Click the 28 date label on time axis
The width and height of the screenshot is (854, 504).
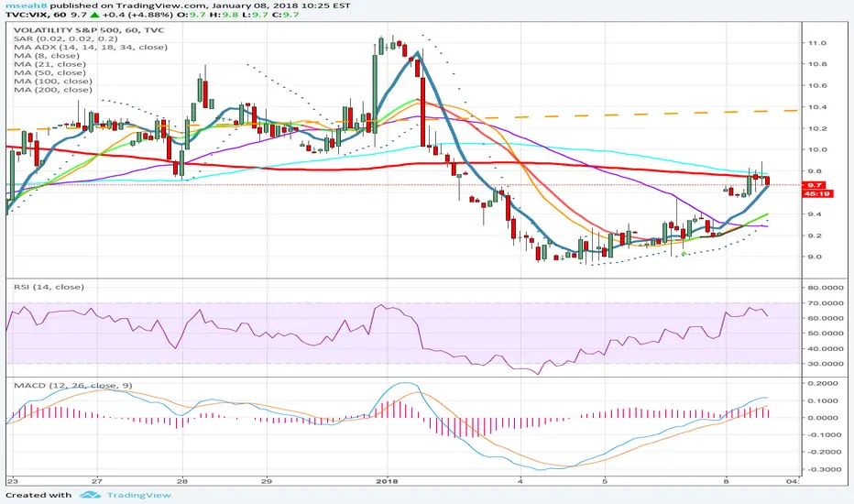pos(182,481)
